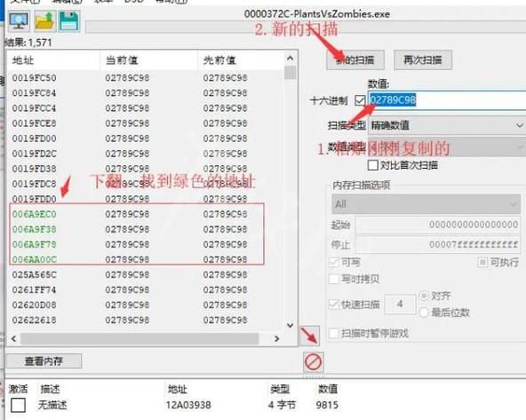
Task: Click the 查看内存 memory view button
Action: coord(44,361)
